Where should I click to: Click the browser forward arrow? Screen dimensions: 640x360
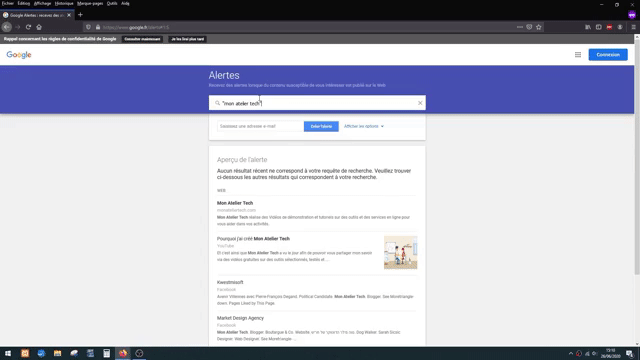(x=18, y=27)
